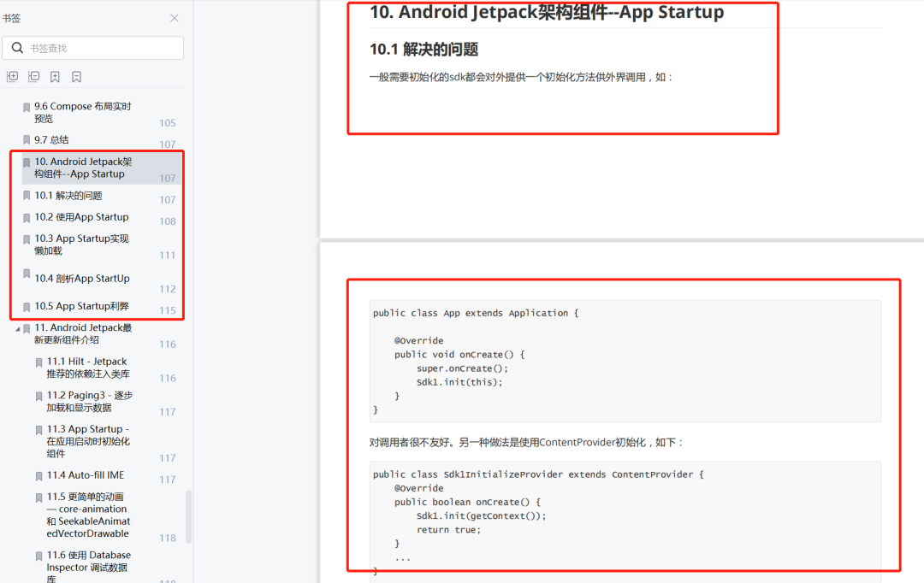Image resolution: width=924 pixels, height=583 pixels.
Task: Click bookmark icon beside 11.1 Hilt
Action: (38, 362)
